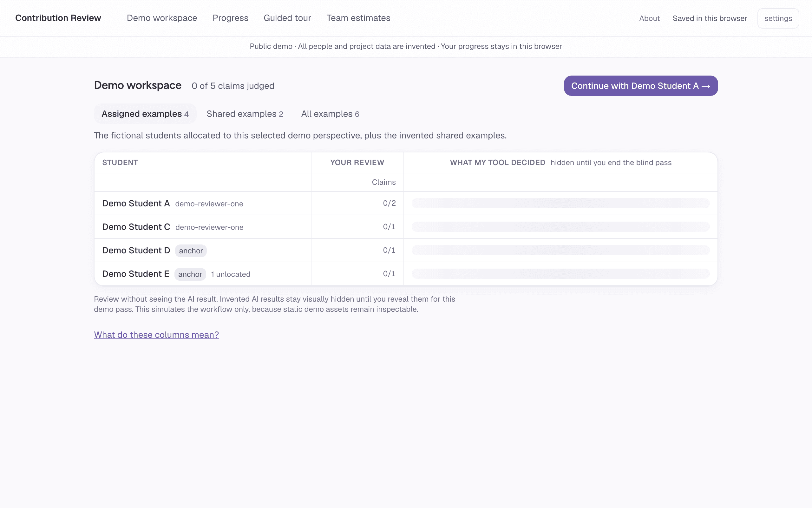Click Continue with Demo Student A button
Image resolution: width=812 pixels, height=508 pixels.
click(640, 86)
